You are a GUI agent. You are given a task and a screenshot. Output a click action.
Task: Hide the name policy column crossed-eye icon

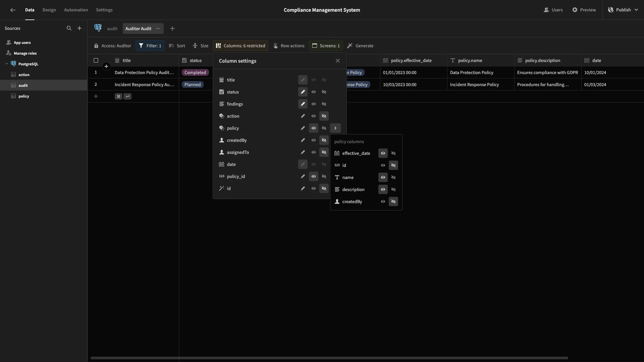(x=393, y=177)
